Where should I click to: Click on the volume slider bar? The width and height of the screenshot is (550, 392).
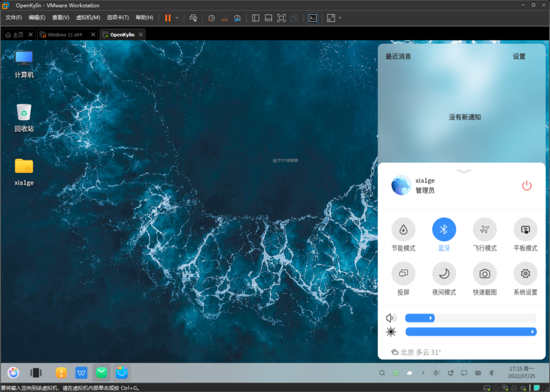(x=470, y=318)
